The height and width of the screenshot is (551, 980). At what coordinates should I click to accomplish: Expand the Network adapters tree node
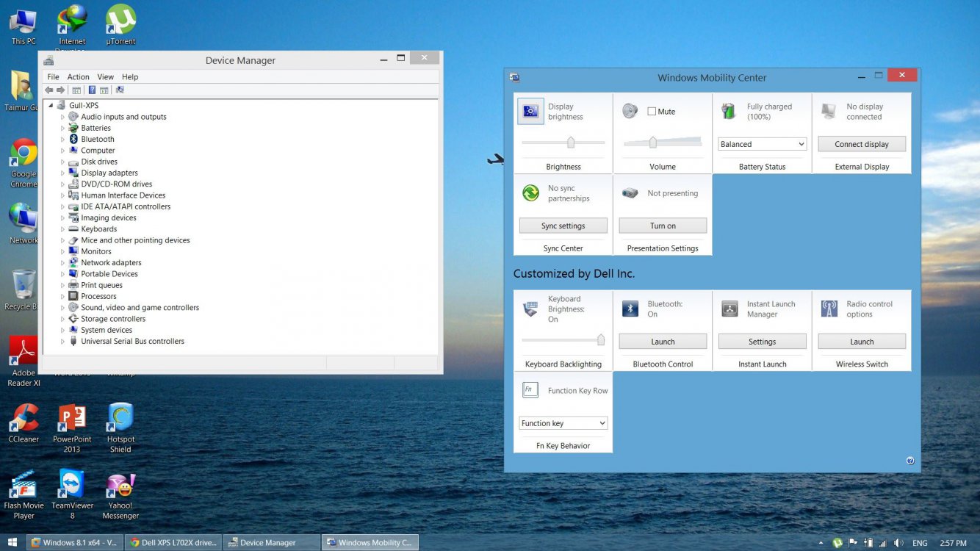62,262
